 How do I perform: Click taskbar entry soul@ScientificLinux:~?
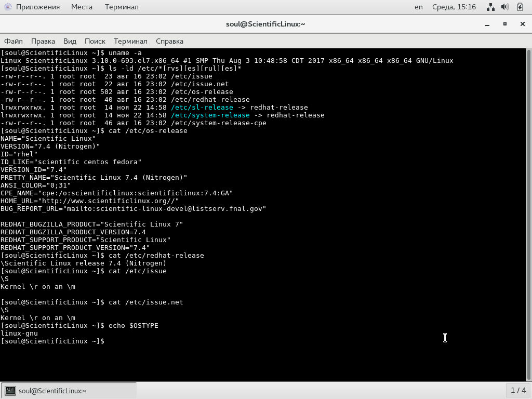click(69, 391)
